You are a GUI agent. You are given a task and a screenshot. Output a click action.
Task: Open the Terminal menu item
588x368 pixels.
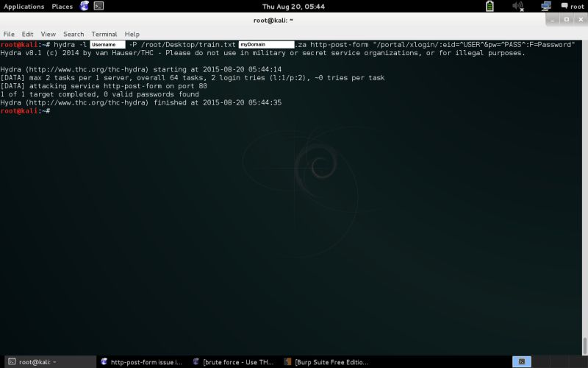click(x=104, y=34)
